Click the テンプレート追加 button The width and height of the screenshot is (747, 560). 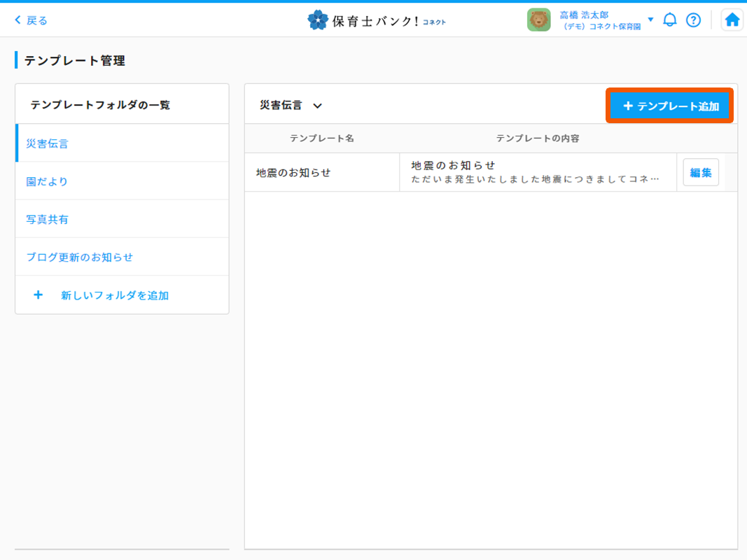[x=670, y=106]
